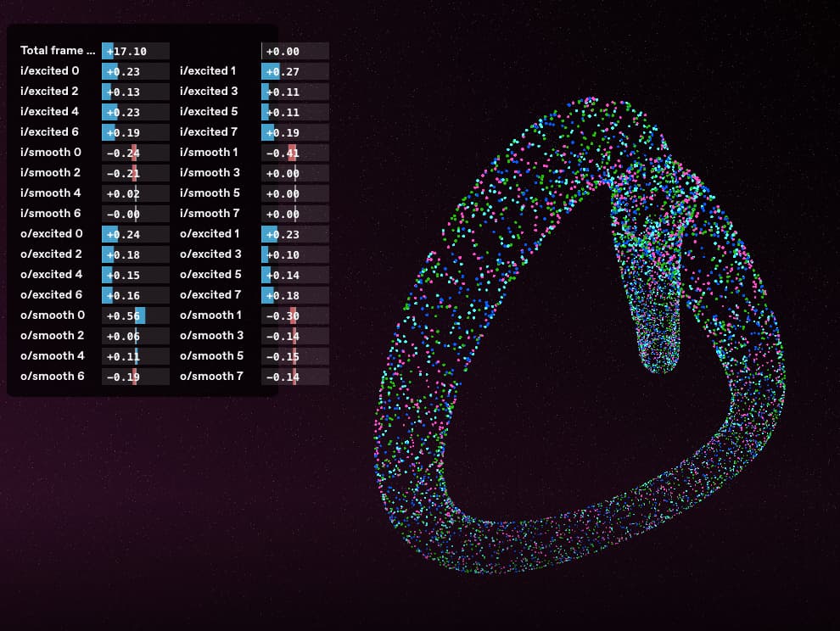Adjust the i/smooth 6 slider

(136, 214)
